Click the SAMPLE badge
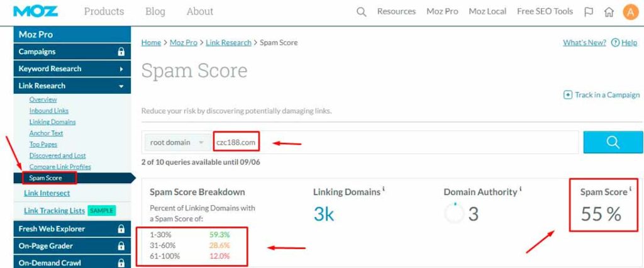 click(x=101, y=211)
